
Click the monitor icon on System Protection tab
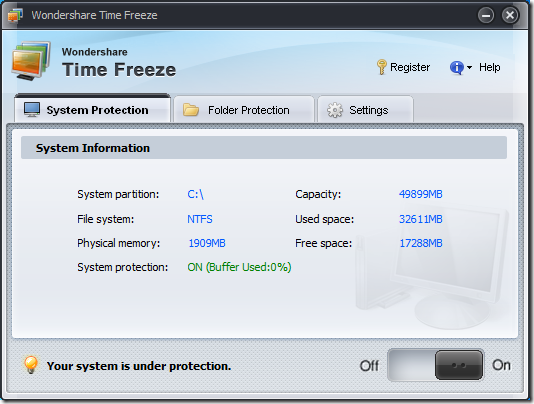32,110
